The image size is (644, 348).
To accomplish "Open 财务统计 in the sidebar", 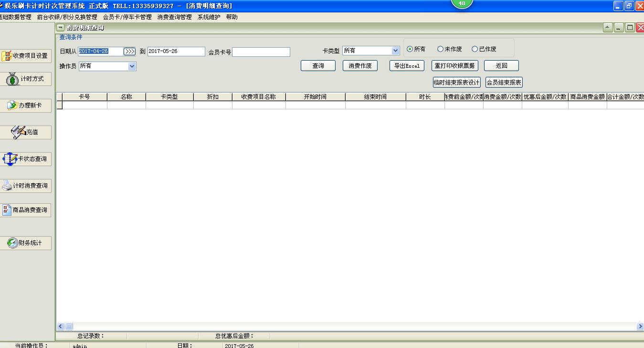I will pos(26,243).
